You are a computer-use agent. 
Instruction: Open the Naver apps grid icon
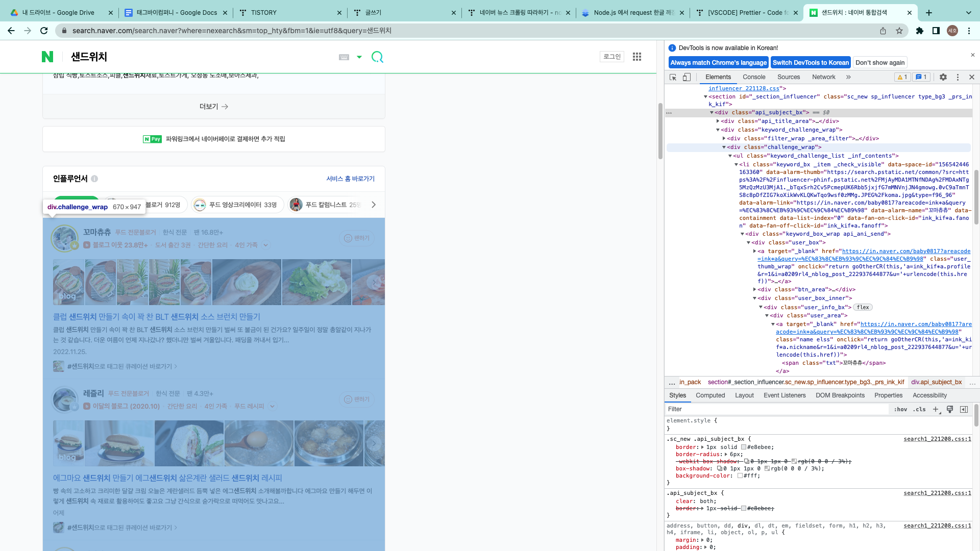coord(637,57)
